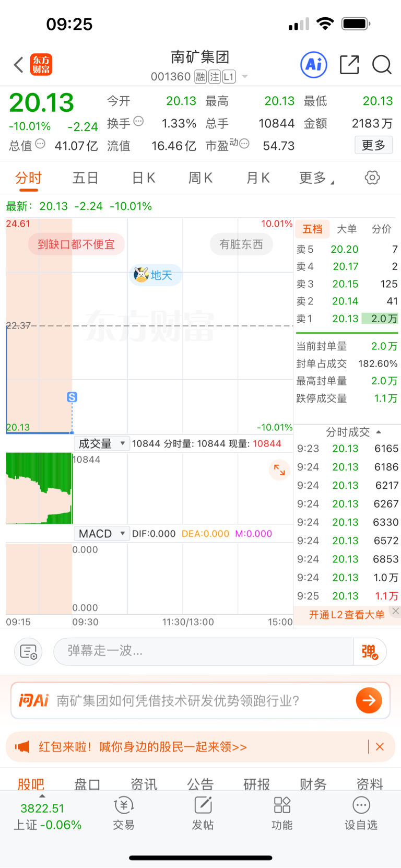Tap the 融 margin tag
Image resolution: width=401 pixels, height=868 pixels.
click(200, 77)
